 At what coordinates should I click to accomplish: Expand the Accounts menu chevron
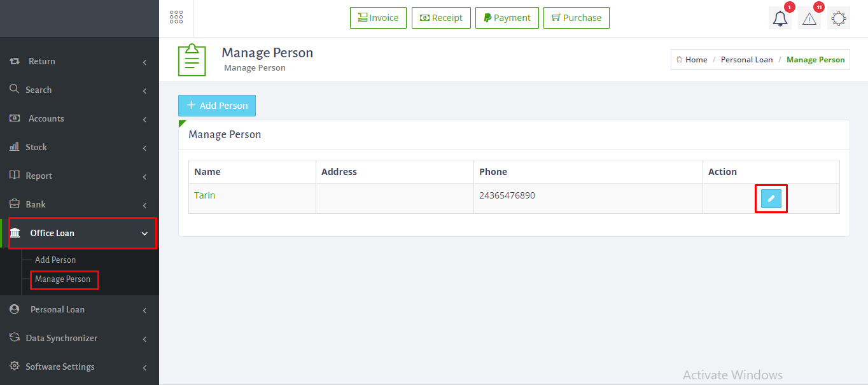144,120
